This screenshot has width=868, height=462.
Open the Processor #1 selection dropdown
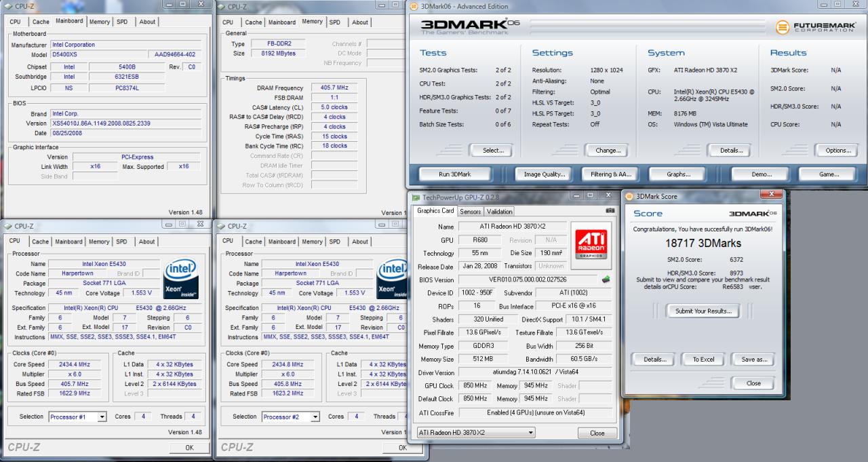click(102, 417)
